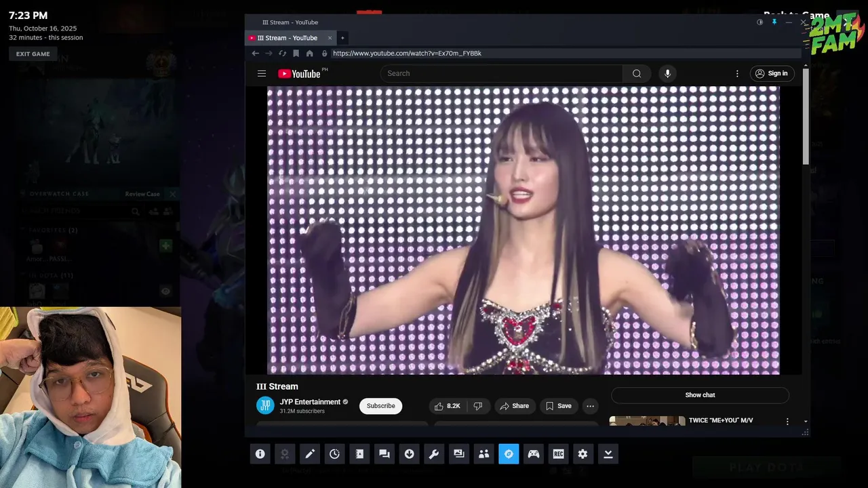Open the Friends people icon in overlay toolbar
868x488 pixels.
pyautogui.click(x=484, y=454)
